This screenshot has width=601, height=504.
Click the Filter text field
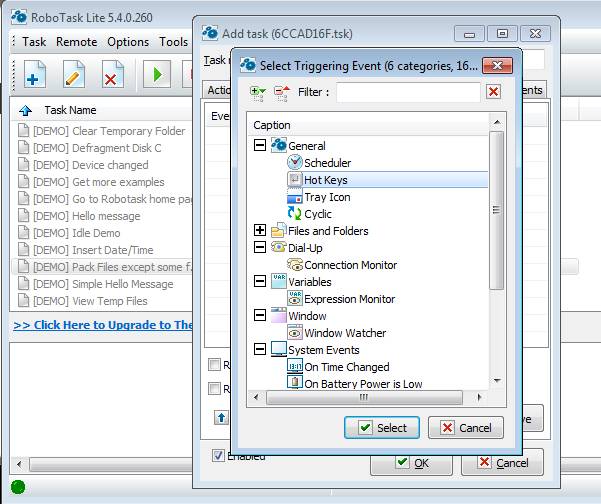[x=408, y=93]
